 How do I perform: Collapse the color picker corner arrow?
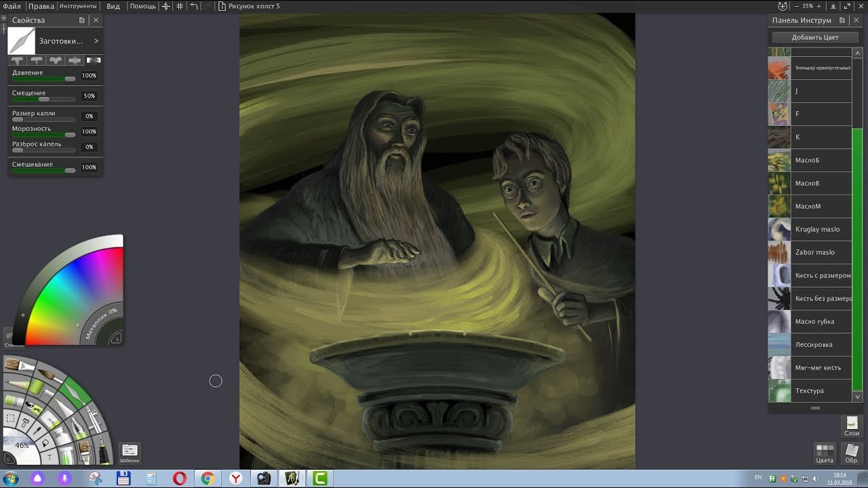(116, 338)
